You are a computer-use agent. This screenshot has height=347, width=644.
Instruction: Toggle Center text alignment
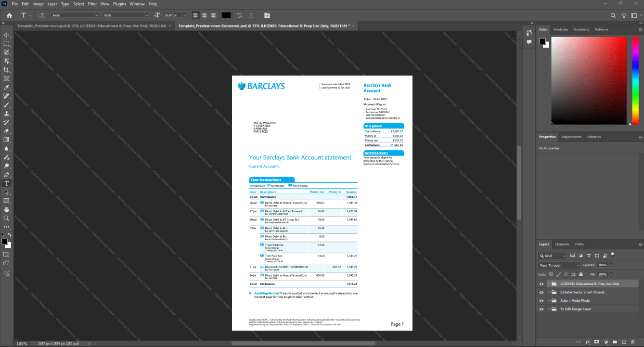coord(204,15)
